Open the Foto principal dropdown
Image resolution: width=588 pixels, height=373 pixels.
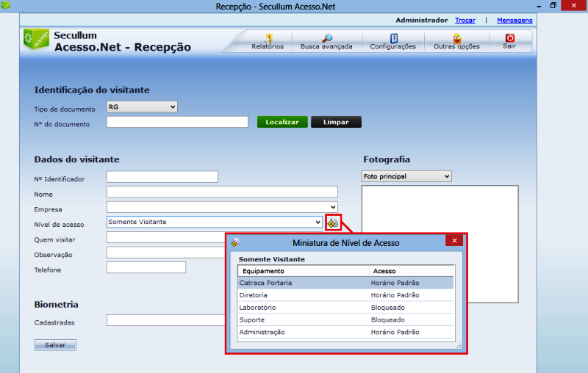click(x=406, y=176)
